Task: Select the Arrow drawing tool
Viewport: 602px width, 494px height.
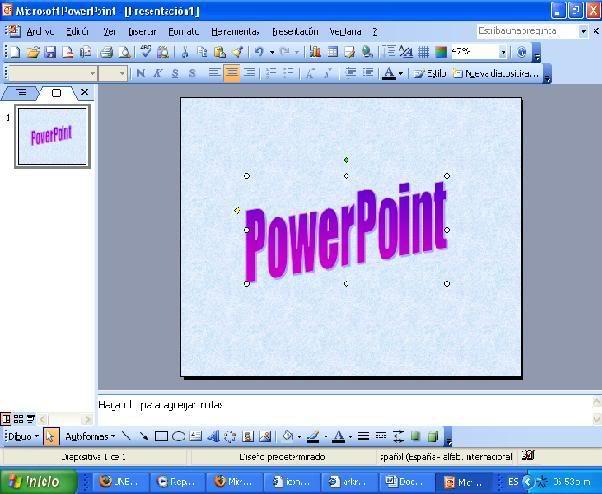Action: pos(144,436)
